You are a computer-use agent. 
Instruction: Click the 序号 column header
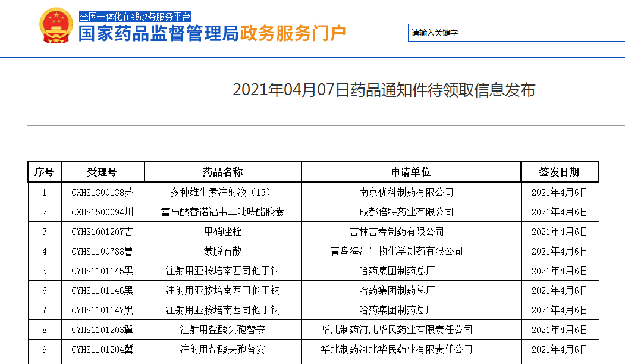click(44, 172)
